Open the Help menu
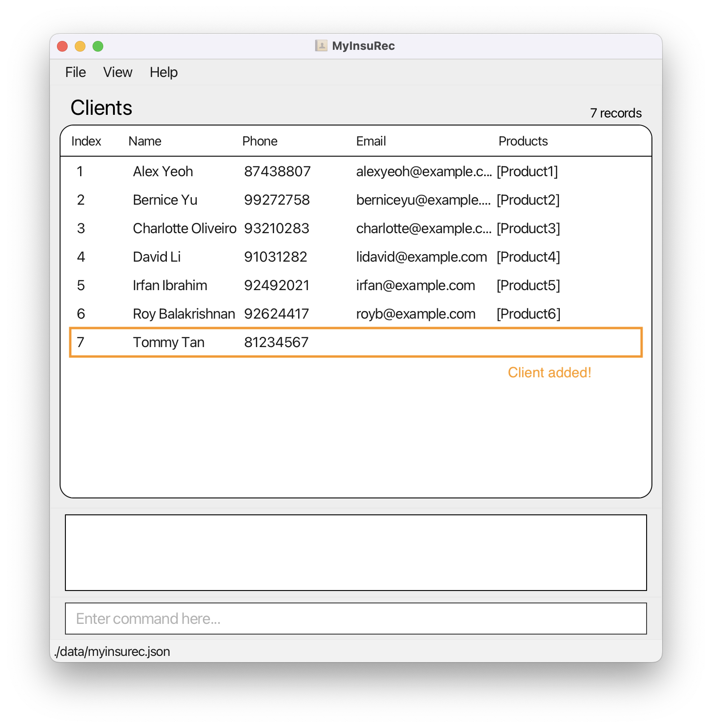The width and height of the screenshot is (712, 728). [163, 72]
